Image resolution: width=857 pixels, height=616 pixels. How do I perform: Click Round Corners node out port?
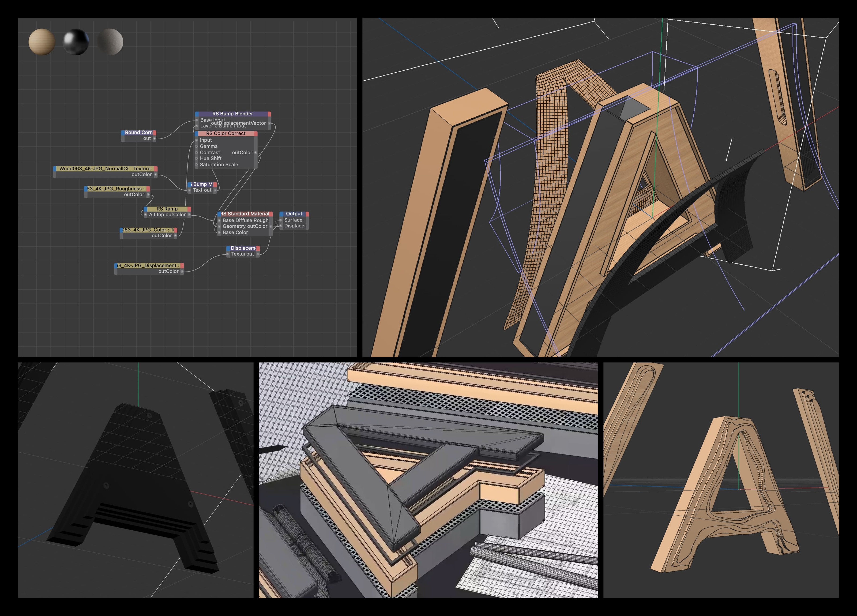[x=154, y=139]
